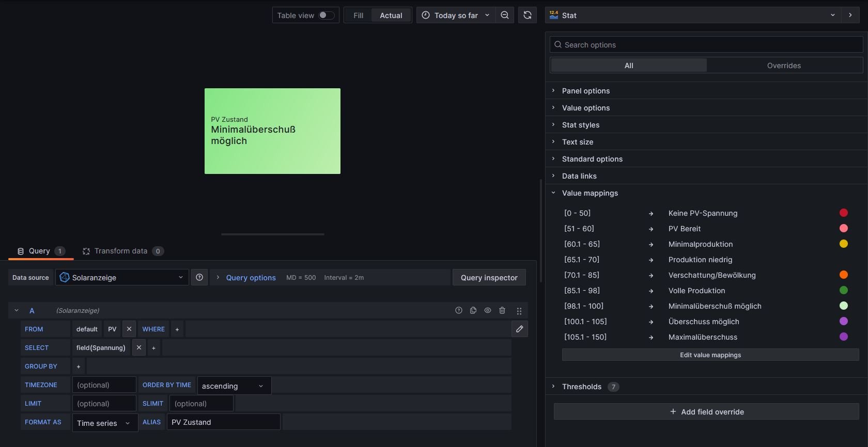The image size is (868, 447).
Task: Switch to the Overrides tab
Action: tap(784, 66)
